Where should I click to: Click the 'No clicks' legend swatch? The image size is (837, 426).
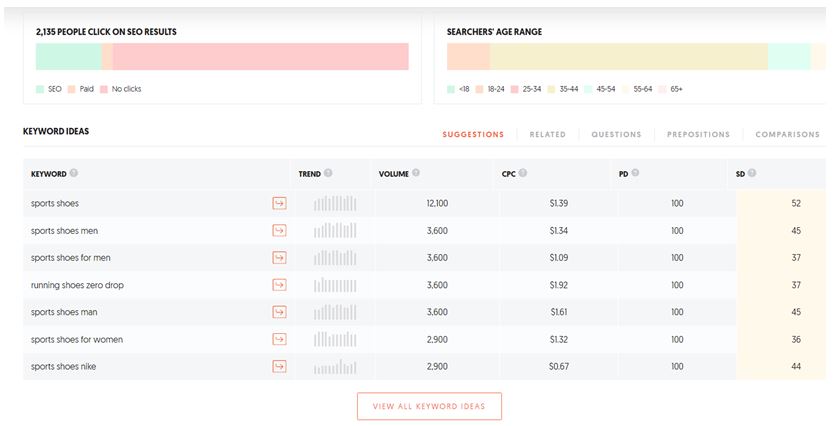(x=104, y=89)
